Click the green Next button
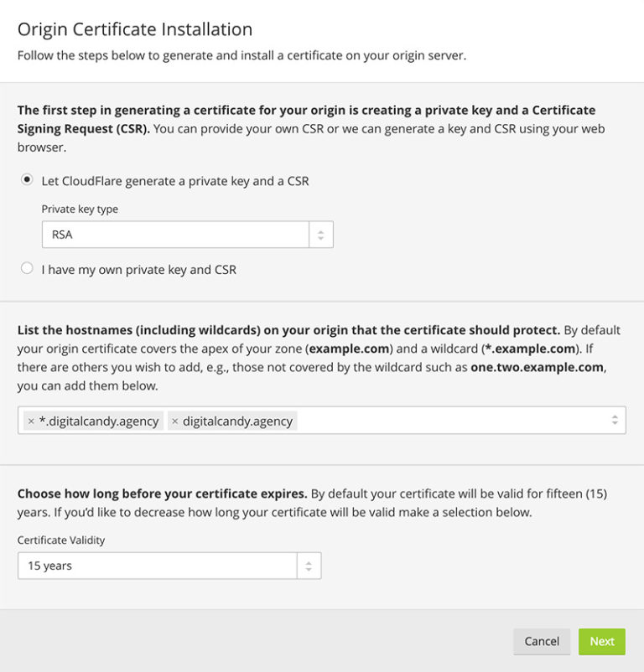The image size is (644, 672). [x=601, y=641]
